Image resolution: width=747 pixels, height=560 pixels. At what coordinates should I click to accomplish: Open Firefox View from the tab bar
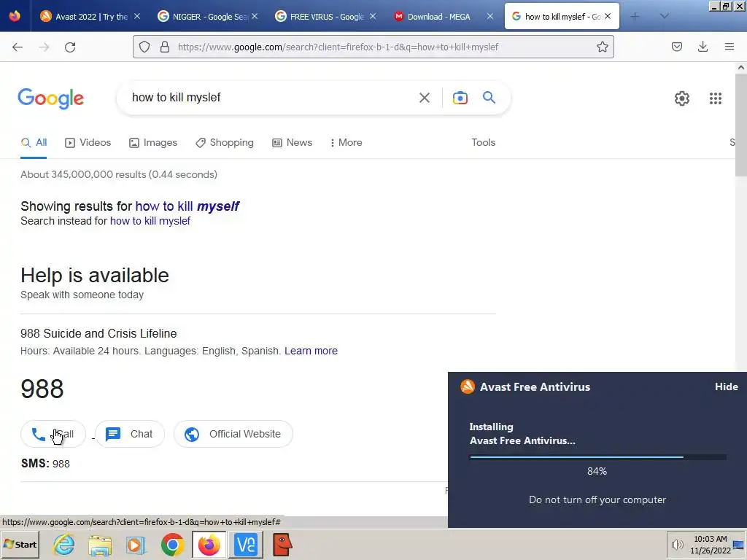point(15,16)
